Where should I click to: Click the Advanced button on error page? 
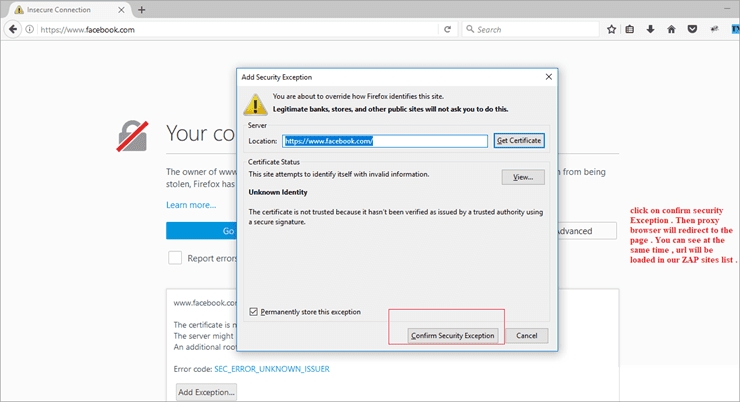[x=587, y=231]
